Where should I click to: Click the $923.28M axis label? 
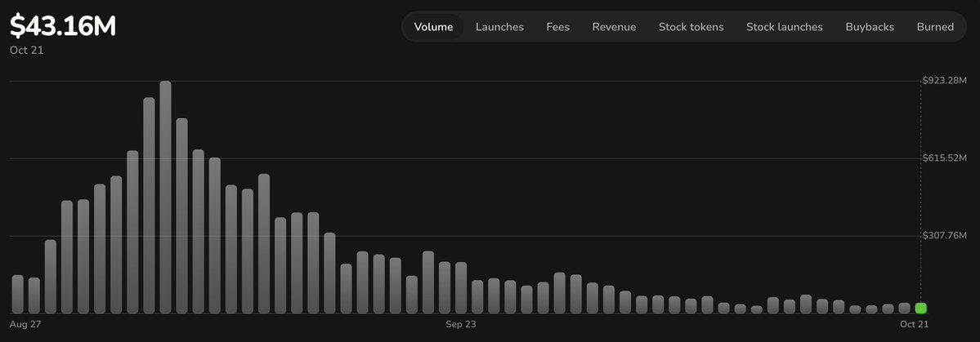point(944,81)
